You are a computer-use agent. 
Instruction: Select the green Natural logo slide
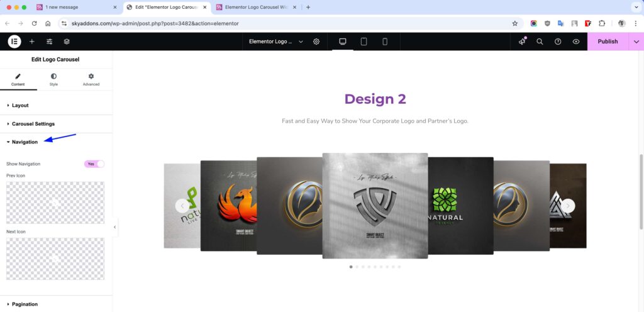pos(460,206)
